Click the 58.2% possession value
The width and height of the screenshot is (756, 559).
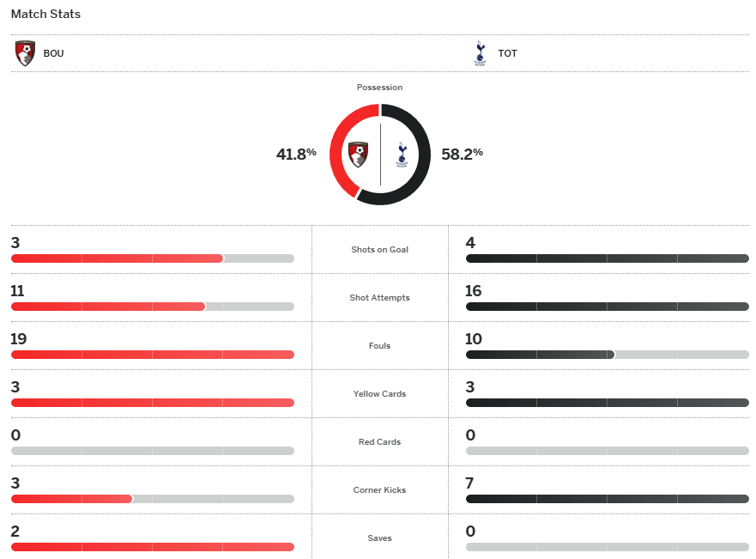pos(462,155)
